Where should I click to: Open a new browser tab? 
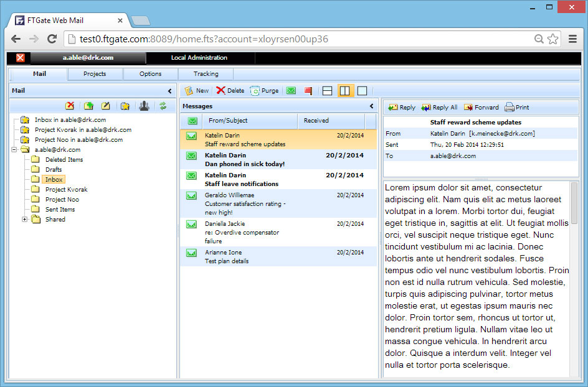(x=141, y=21)
